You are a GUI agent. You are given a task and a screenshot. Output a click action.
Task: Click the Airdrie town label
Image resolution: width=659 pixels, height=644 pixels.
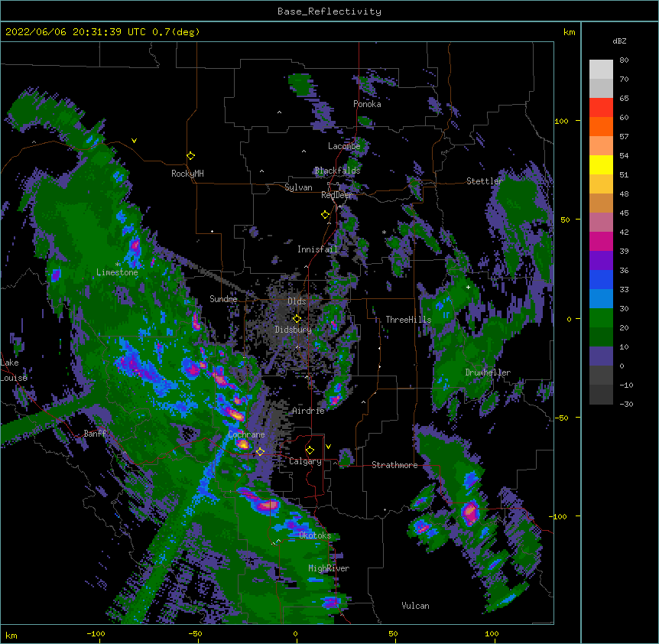(x=309, y=411)
